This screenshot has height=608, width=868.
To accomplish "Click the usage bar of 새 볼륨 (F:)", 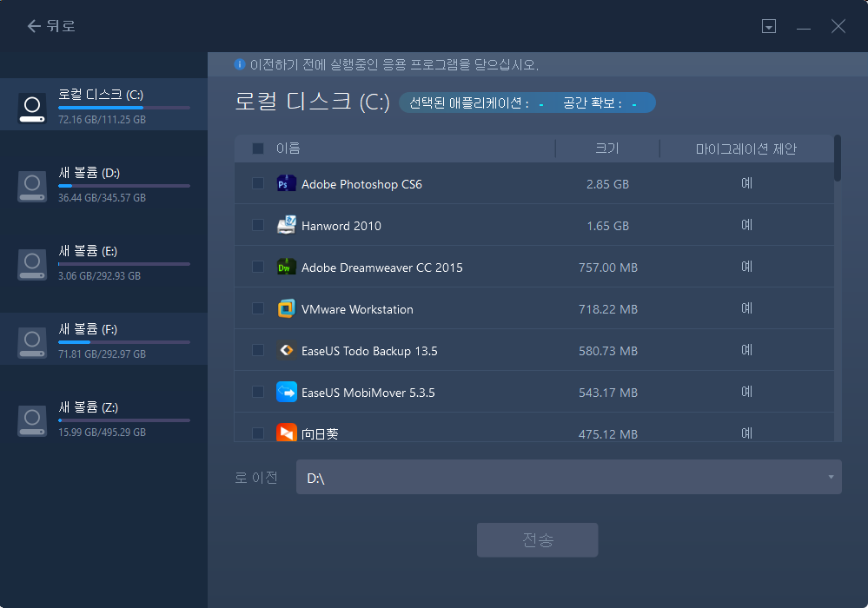I will coord(124,342).
